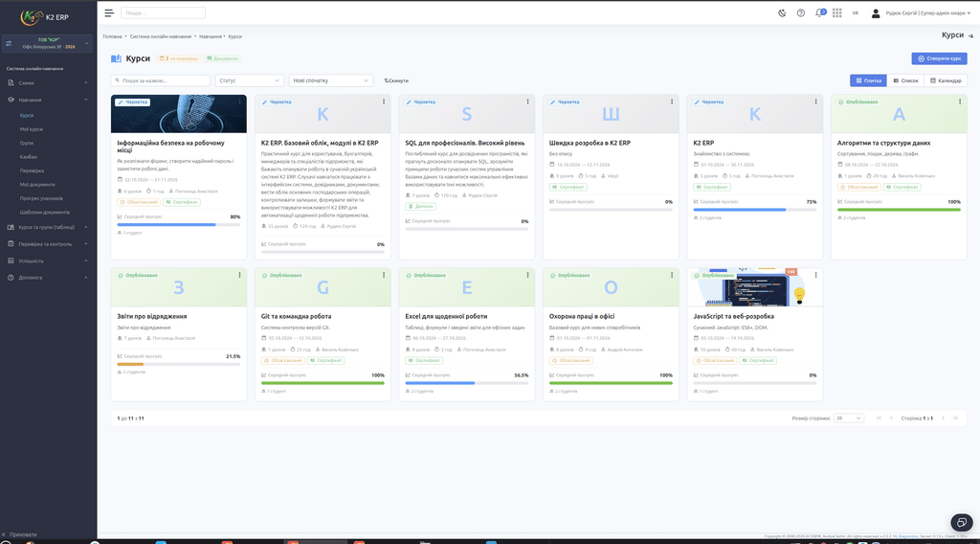Click the Створити курс button
Screen dimensions: 980x544
pyautogui.click(x=939, y=58)
